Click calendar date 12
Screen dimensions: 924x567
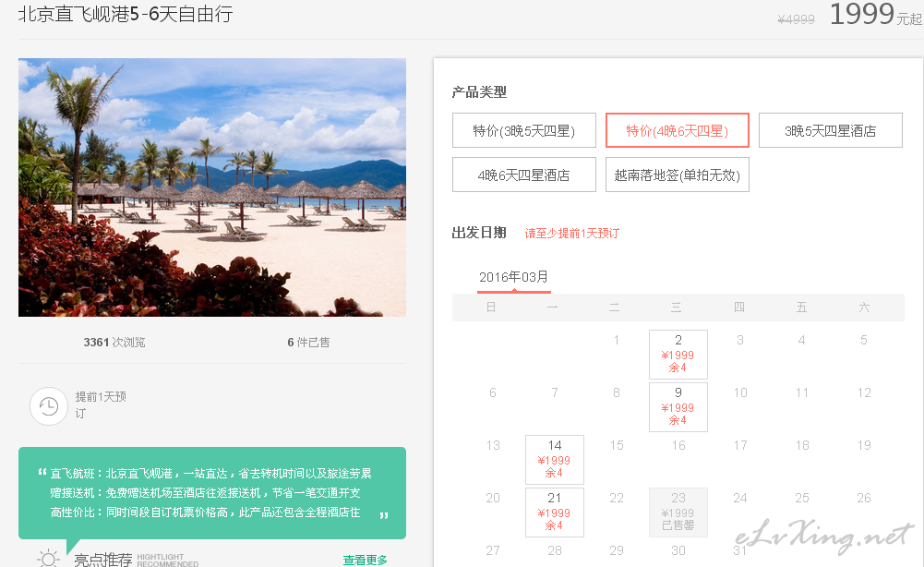[864, 392]
